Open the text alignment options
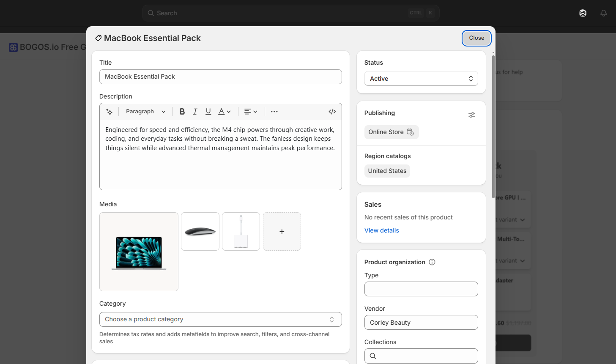 (251, 112)
